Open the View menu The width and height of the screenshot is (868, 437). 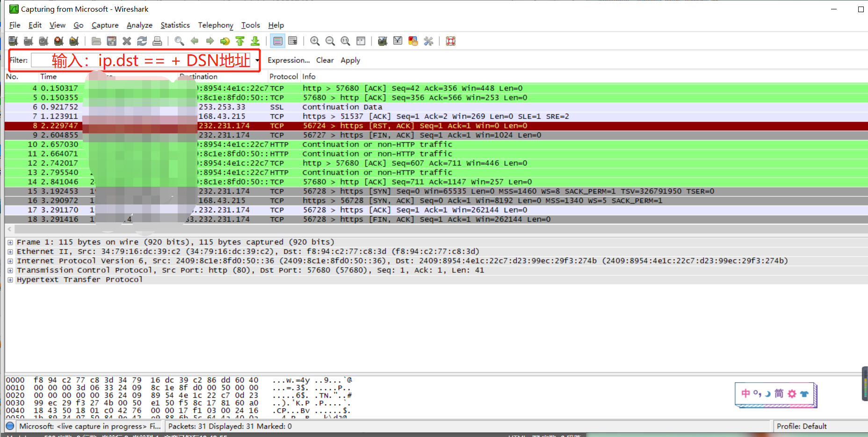coord(58,25)
